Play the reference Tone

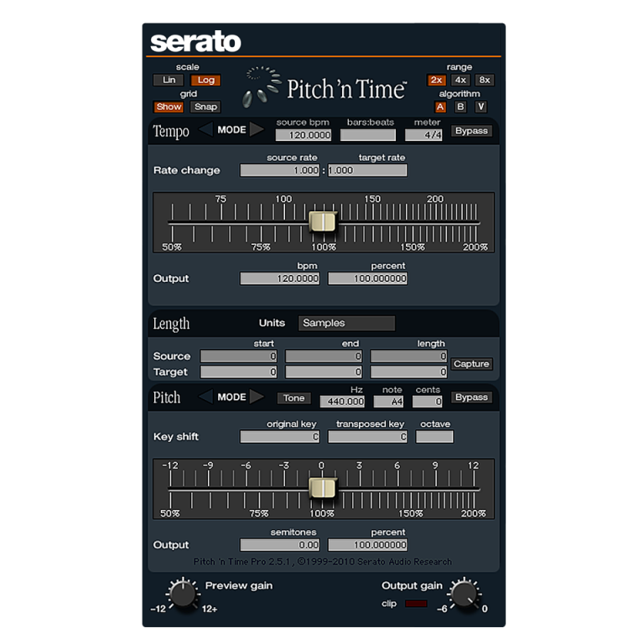pos(293,398)
